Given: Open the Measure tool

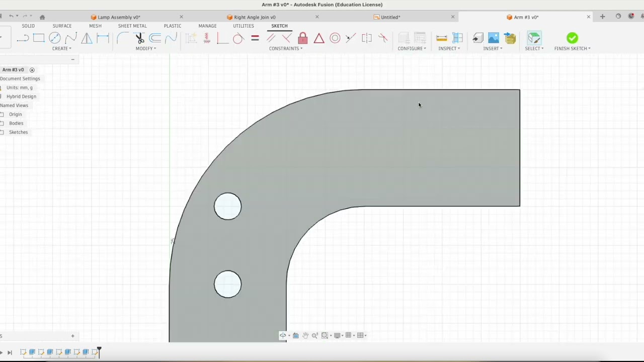Looking at the screenshot, I should pyautogui.click(x=442, y=38).
